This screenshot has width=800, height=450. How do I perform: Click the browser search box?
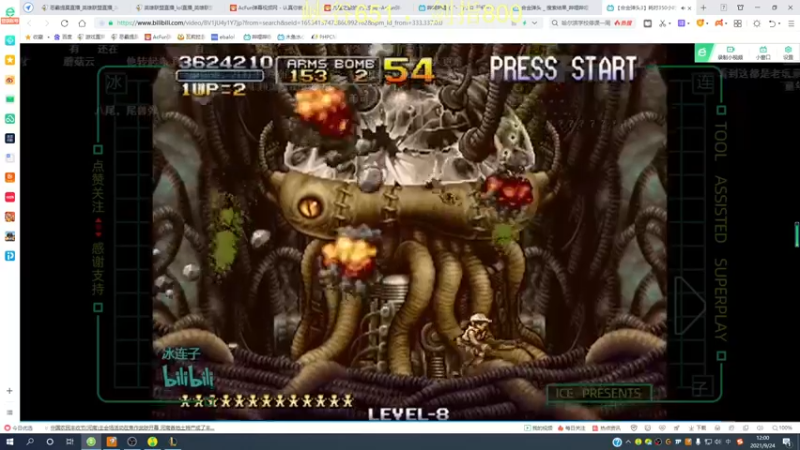(x=592, y=23)
